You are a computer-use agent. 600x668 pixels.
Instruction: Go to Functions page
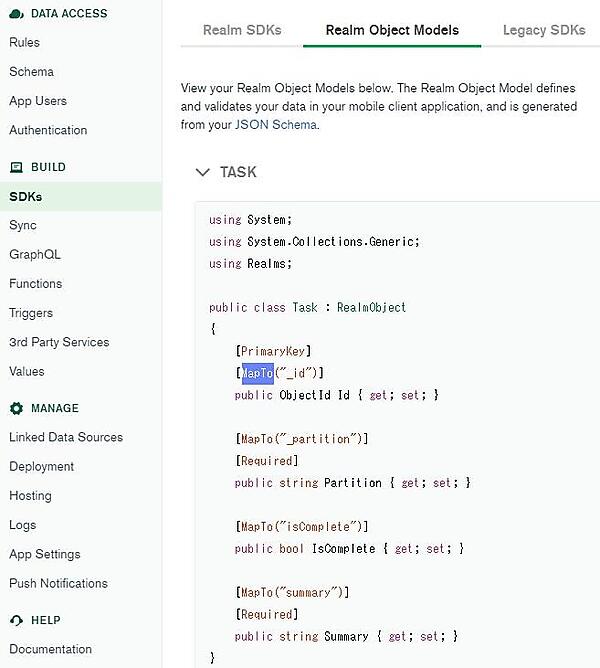click(x=36, y=284)
